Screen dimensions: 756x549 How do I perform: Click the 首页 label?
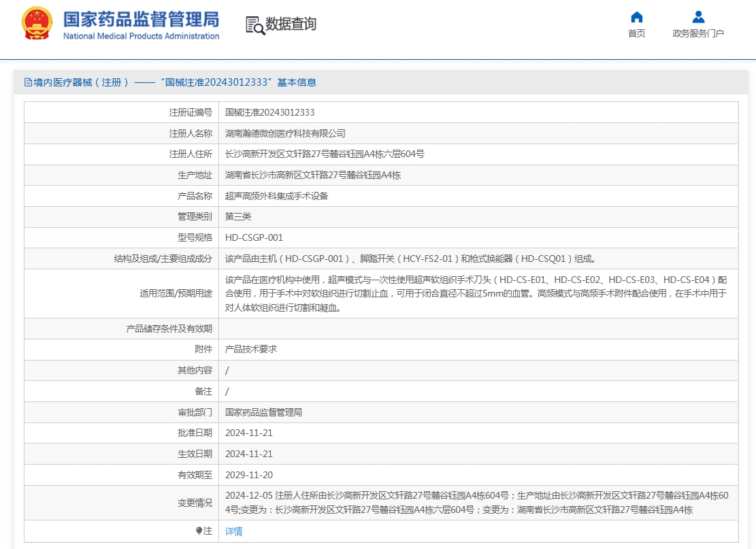pyautogui.click(x=636, y=33)
